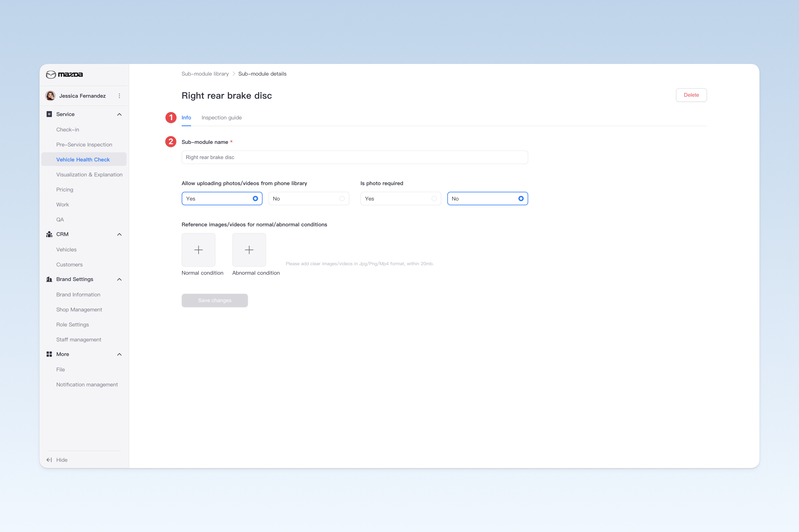Collapse the Service section chevron
This screenshot has height=532, width=799.
pyautogui.click(x=119, y=114)
